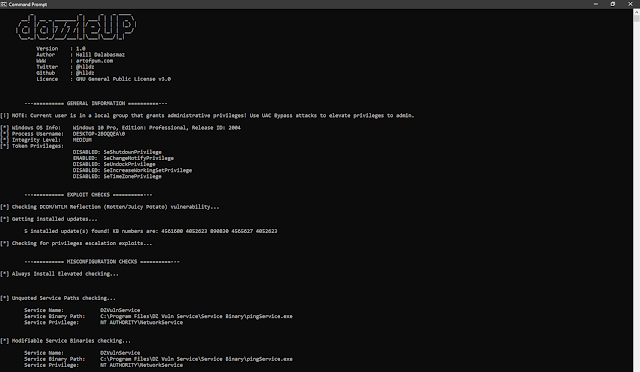Close the Command Prompt window
The image size is (640, 372).
pos(630,4)
